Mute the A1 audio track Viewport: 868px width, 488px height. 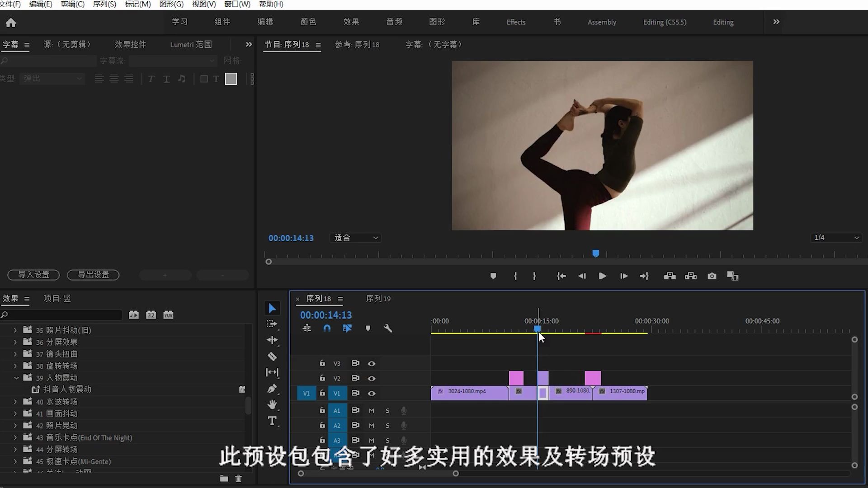pyautogui.click(x=372, y=410)
